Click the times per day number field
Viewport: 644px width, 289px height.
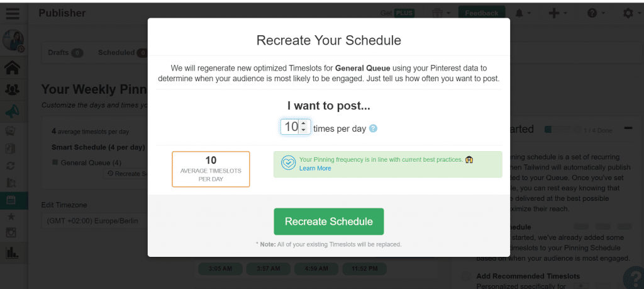tap(296, 127)
